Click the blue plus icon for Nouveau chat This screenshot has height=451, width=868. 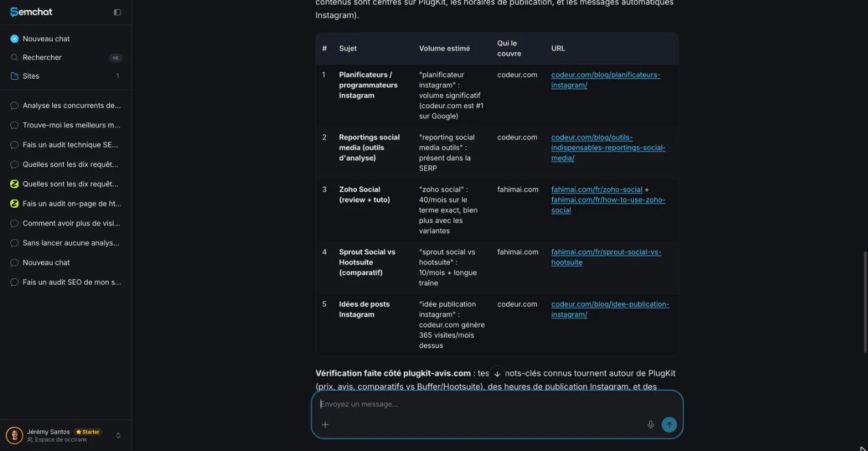(x=14, y=38)
